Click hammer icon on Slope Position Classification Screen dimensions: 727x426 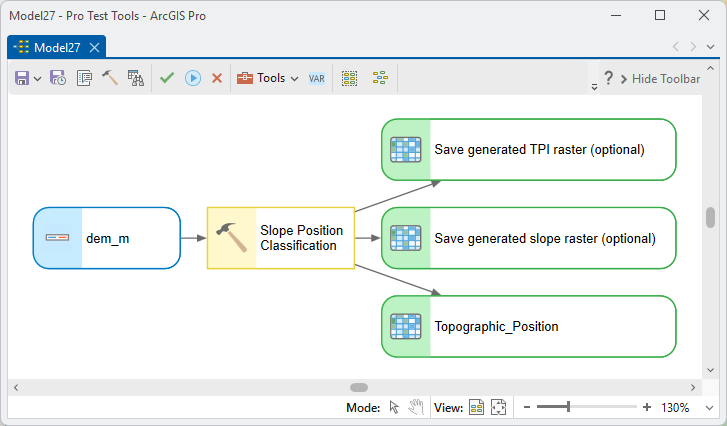231,237
